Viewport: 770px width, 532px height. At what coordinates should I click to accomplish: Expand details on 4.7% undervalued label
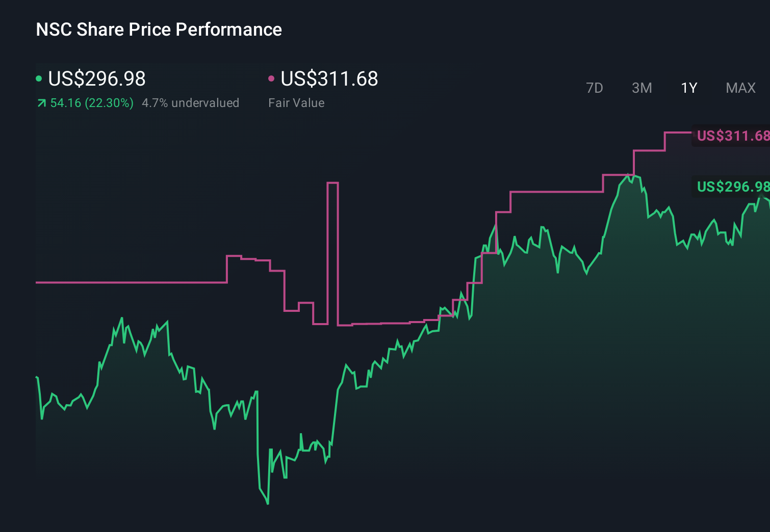(x=191, y=102)
